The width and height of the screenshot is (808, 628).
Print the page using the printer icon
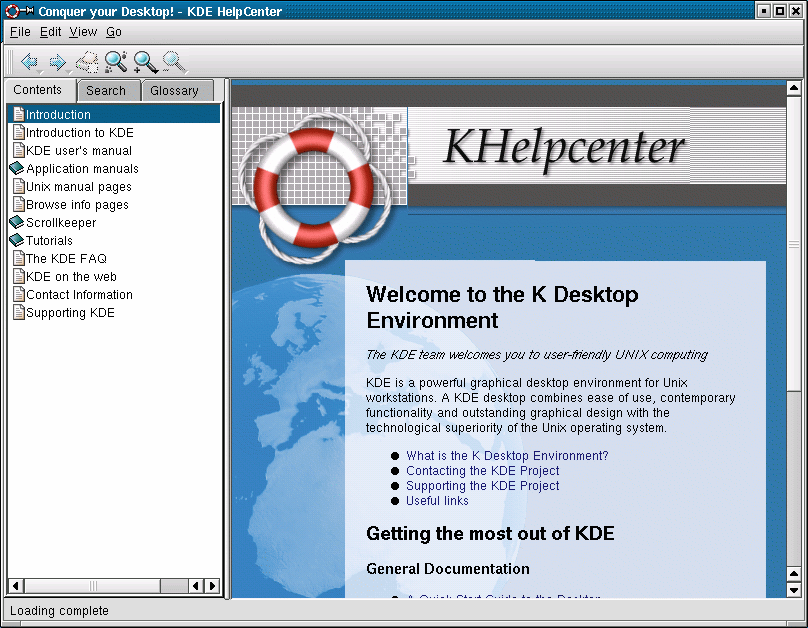pos(87,62)
